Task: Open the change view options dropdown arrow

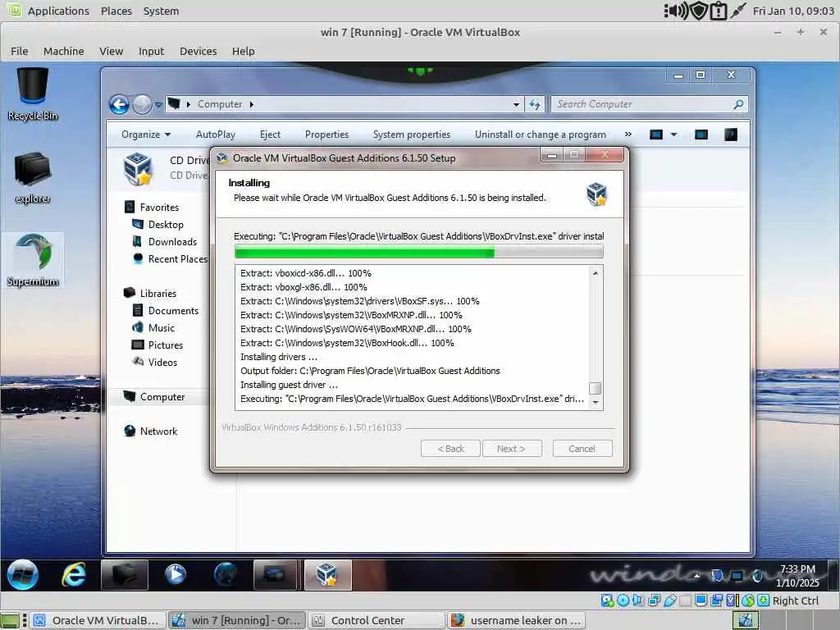Action: 673,135
